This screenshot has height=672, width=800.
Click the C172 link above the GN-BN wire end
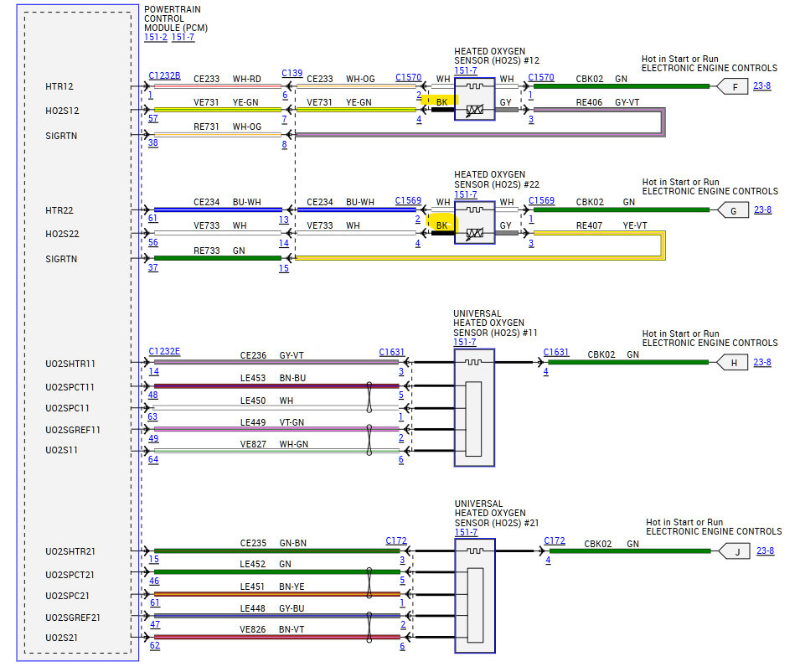click(396, 540)
